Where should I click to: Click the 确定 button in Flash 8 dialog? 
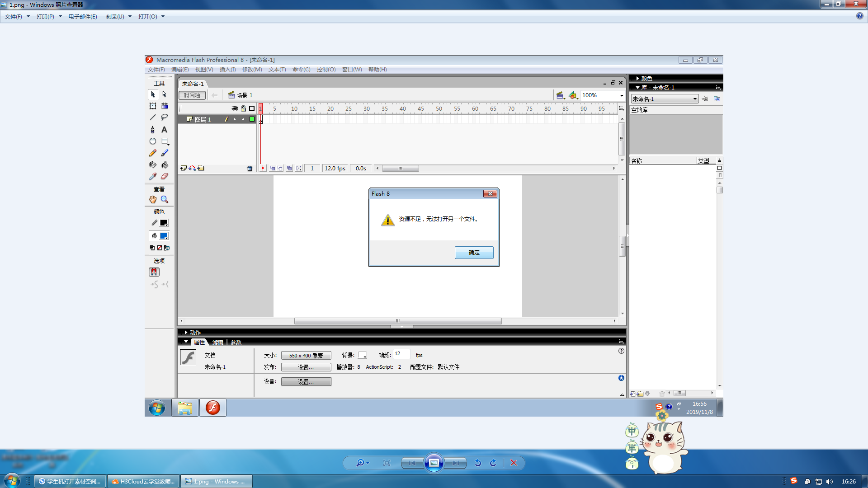[474, 253]
